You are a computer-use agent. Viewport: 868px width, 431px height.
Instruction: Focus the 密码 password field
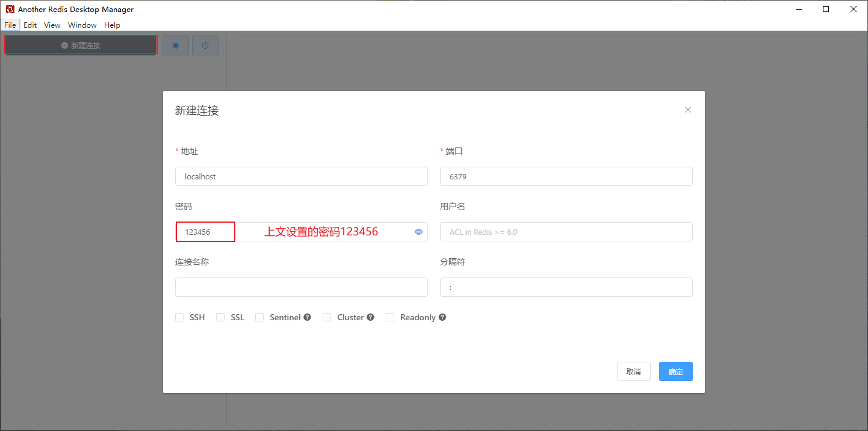point(302,232)
